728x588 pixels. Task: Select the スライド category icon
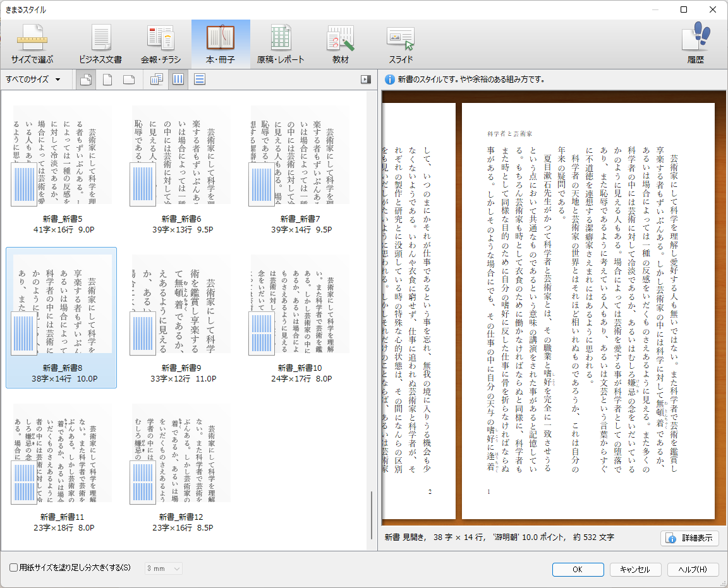(401, 44)
